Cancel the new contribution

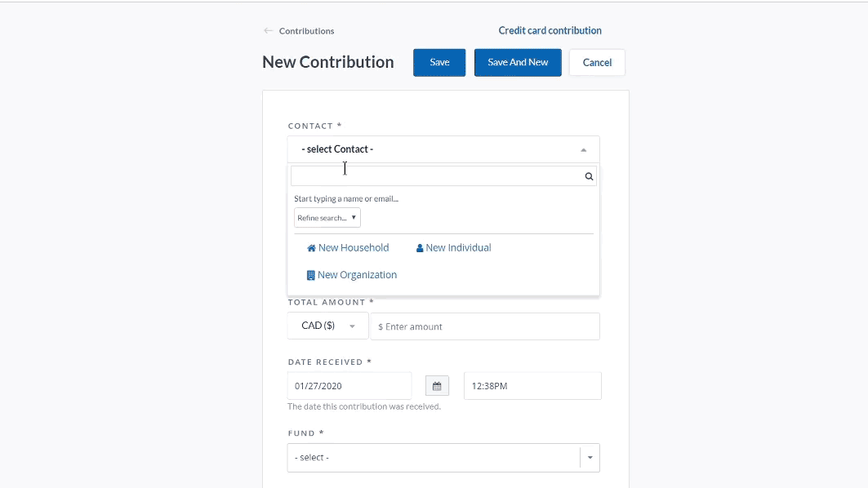[597, 62]
